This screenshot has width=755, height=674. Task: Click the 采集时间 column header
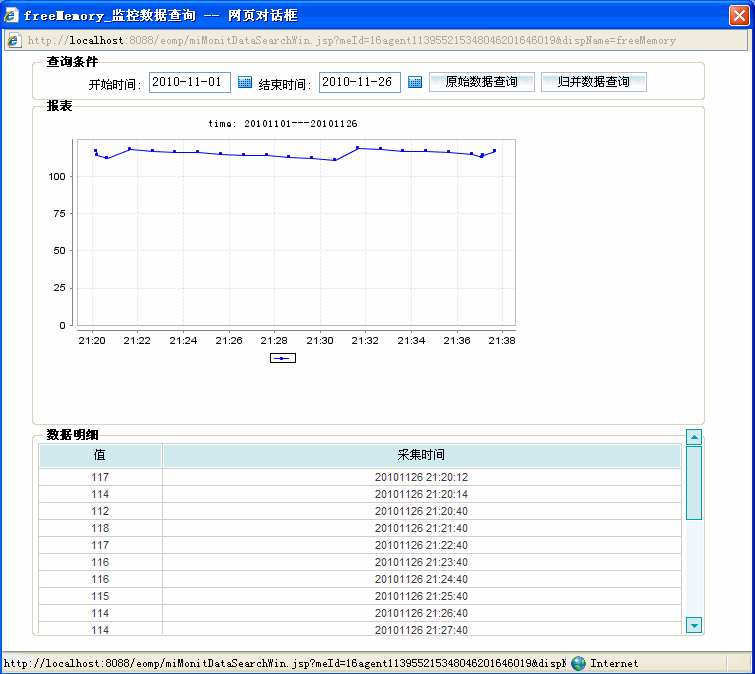click(x=422, y=455)
